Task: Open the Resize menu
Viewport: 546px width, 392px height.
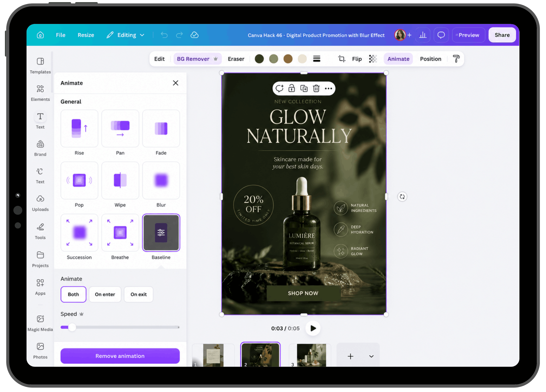Action: click(86, 35)
